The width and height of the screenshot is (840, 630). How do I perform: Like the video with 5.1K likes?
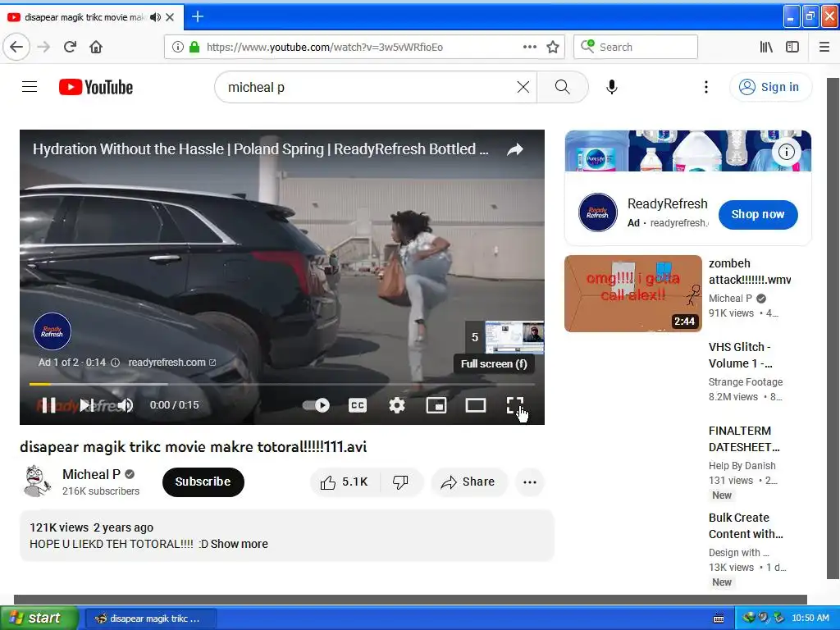(x=345, y=482)
